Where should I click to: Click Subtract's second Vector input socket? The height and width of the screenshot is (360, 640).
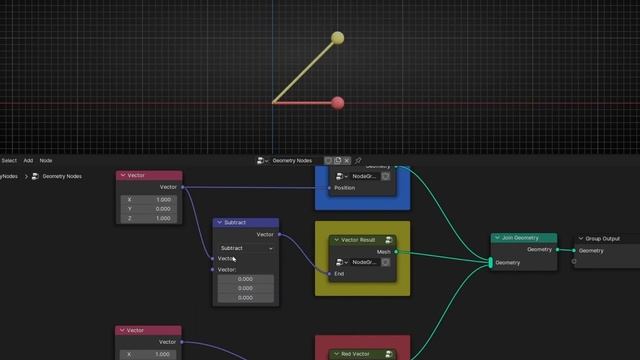[212, 269]
